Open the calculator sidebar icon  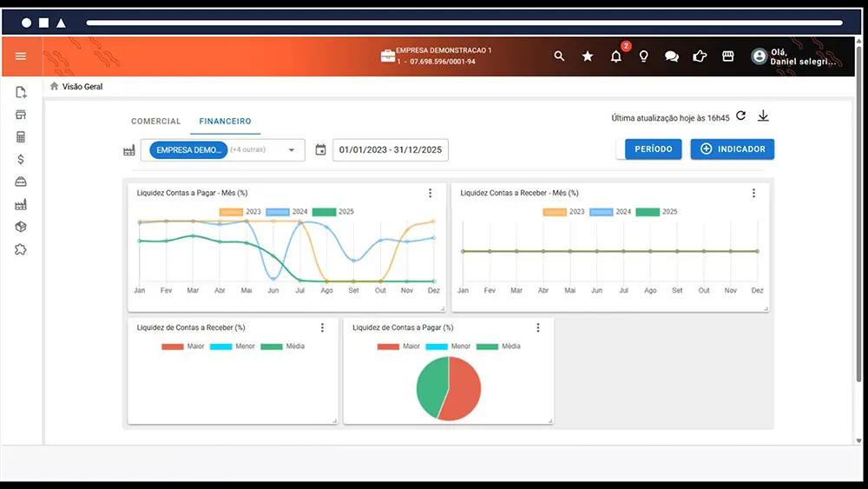point(21,136)
